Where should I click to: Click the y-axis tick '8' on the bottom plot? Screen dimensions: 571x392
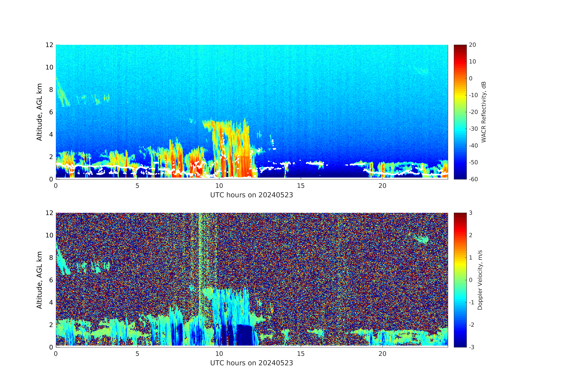51,258
